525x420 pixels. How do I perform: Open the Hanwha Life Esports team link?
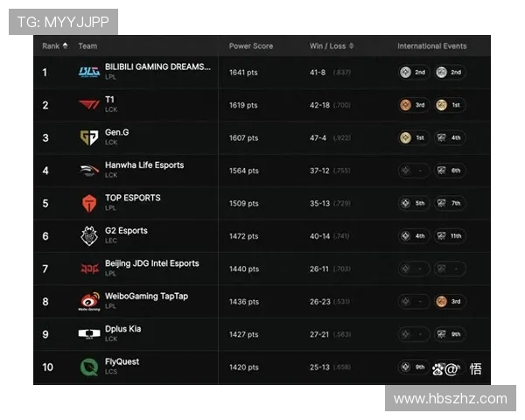[144, 165]
